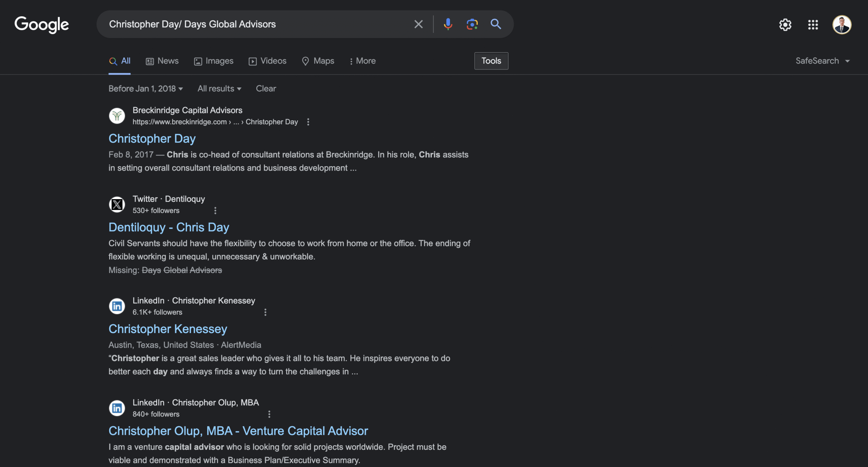Open Google Lens image search
The image size is (868, 467).
(x=472, y=24)
